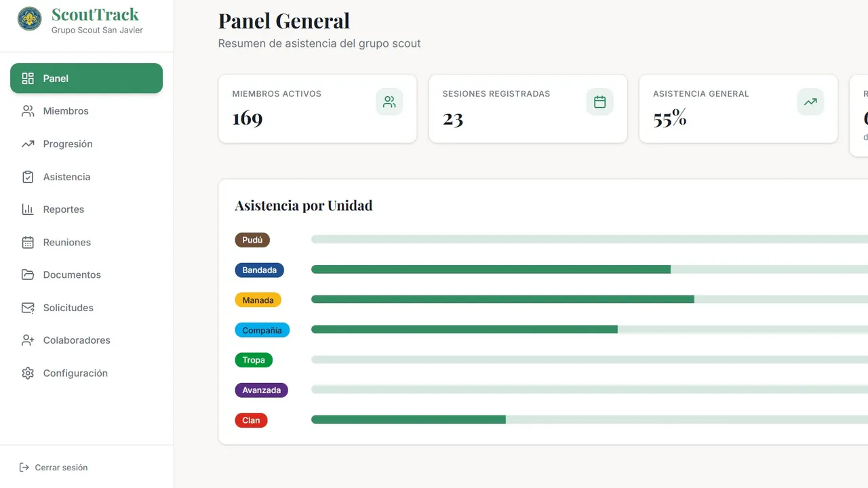This screenshot has width=868, height=488.
Task: Select Reuniones from the sidebar
Action: tap(86, 242)
